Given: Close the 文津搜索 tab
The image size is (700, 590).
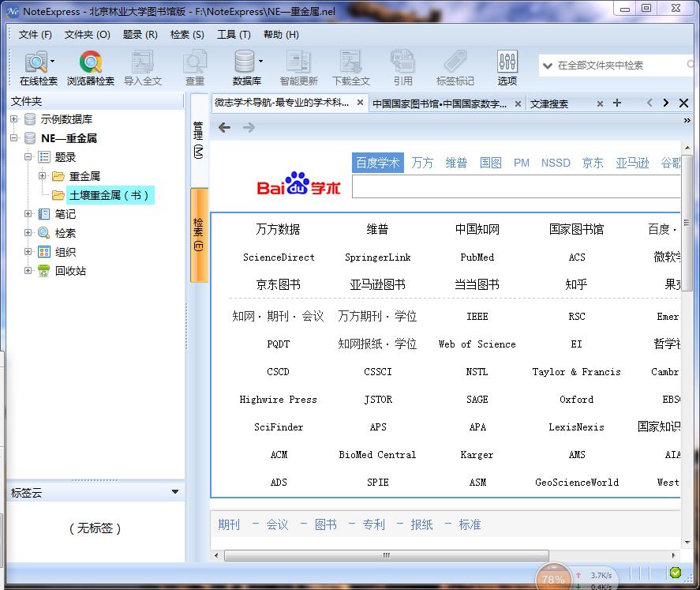Looking at the screenshot, I should point(600,104).
